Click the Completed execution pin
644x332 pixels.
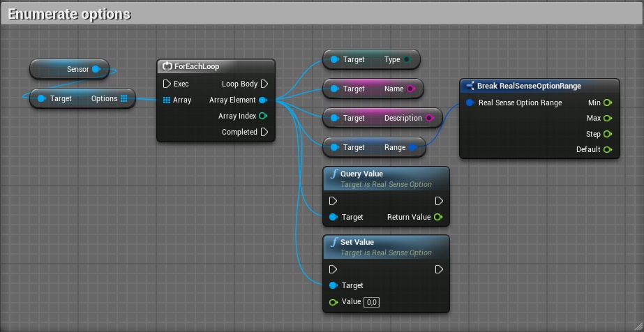point(264,132)
